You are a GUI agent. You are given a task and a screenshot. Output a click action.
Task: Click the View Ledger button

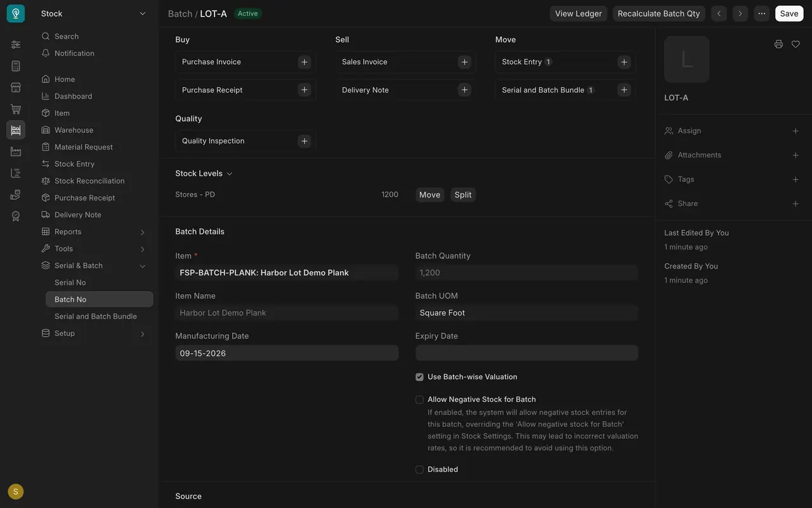pyautogui.click(x=579, y=13)
